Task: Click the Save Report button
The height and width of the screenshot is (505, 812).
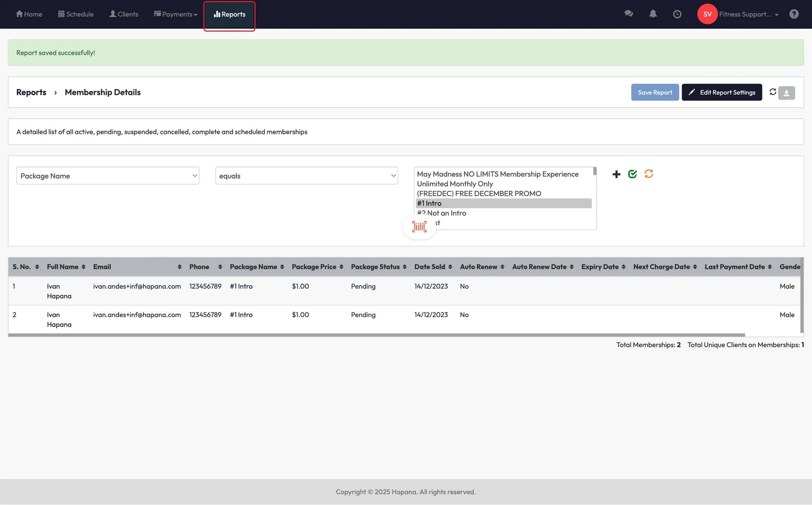Action: point(655,92)
